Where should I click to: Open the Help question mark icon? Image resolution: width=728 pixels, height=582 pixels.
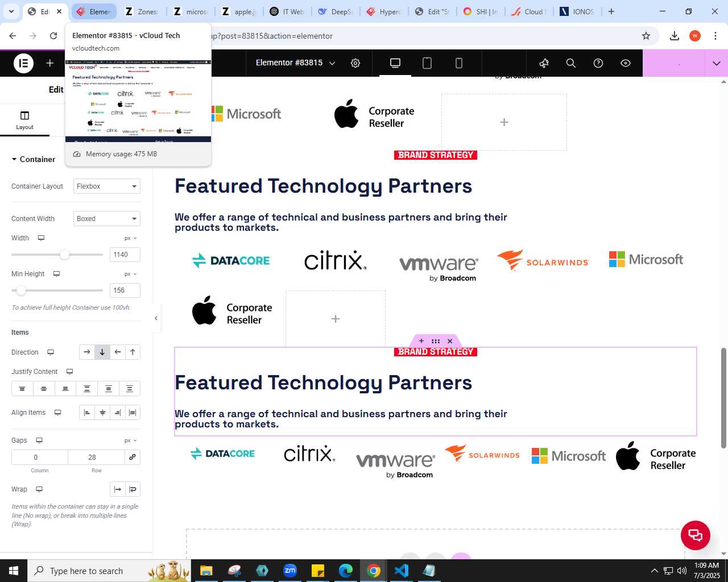[598, 63]
